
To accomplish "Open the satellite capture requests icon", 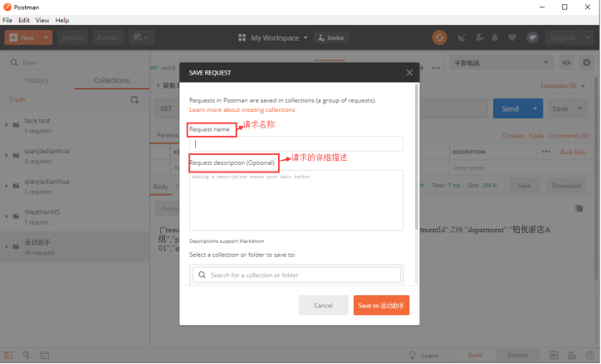I will [x=462, y=37].
